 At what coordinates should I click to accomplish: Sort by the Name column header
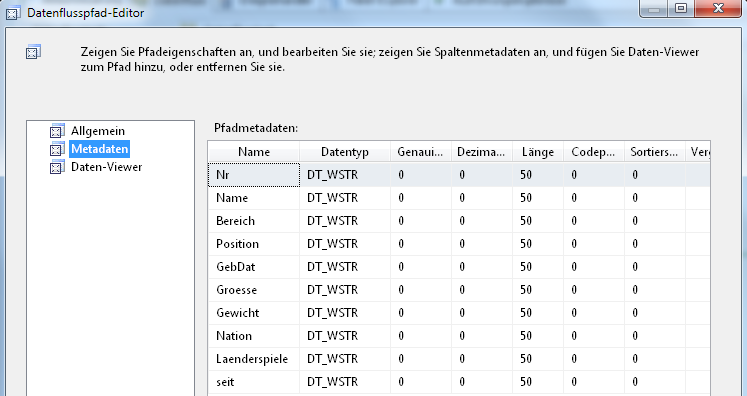click(254, 152)
